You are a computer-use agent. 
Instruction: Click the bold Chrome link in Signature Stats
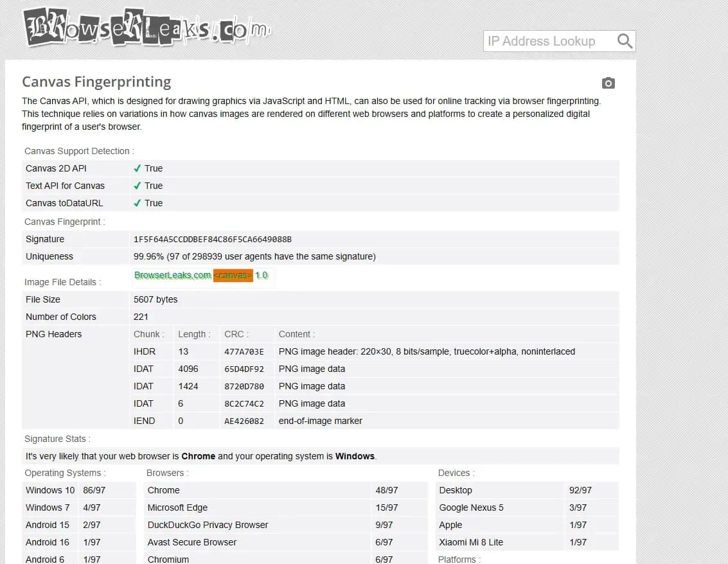199,455
